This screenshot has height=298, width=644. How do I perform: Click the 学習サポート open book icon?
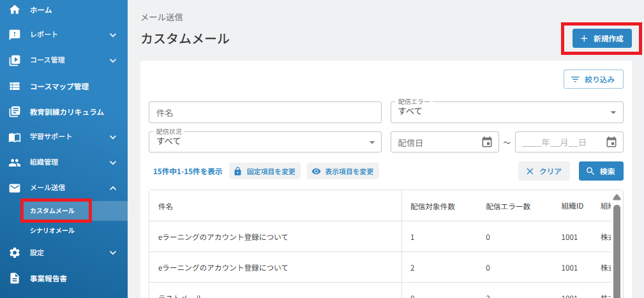[15, 137]
